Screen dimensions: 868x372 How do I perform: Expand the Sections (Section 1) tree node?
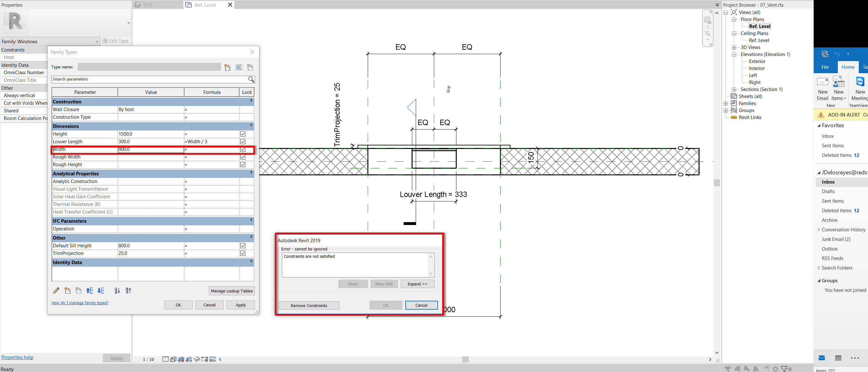click(734, 89)
